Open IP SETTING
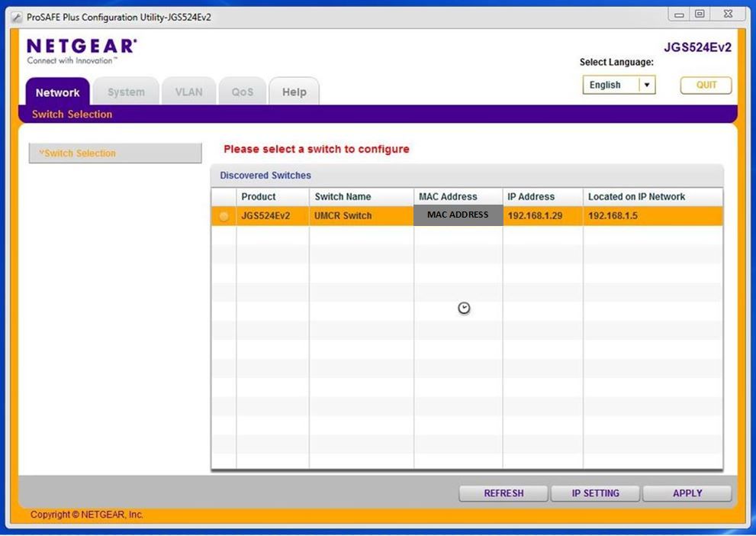Screen dimensions: 756x536 596,493
